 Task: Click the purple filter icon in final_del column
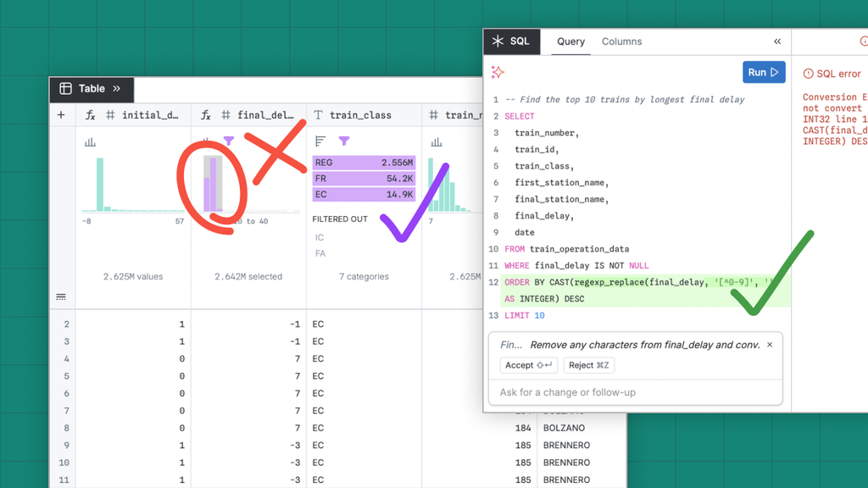coord(228,141)
